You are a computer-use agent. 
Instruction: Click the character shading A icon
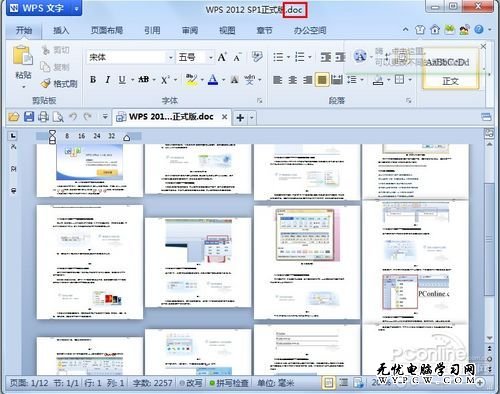[x=235, y=80]
